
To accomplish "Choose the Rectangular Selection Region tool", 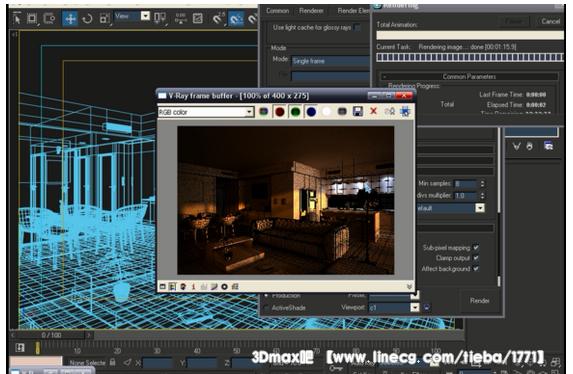I will click(32, 18).
